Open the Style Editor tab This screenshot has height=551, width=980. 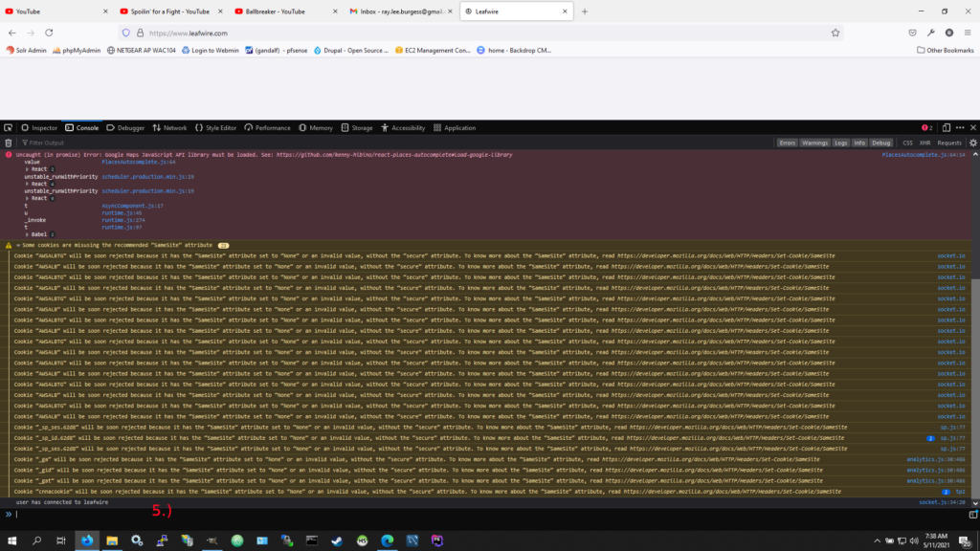[x=215, y=127]
